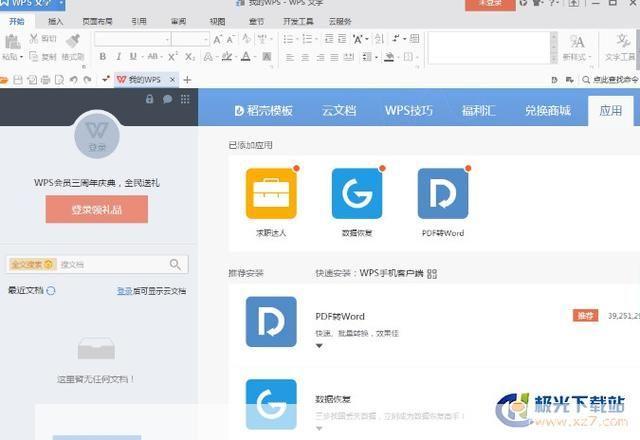Click the grid dots icon in sidebar header
The image size is (640, 440).
point(185,99)
